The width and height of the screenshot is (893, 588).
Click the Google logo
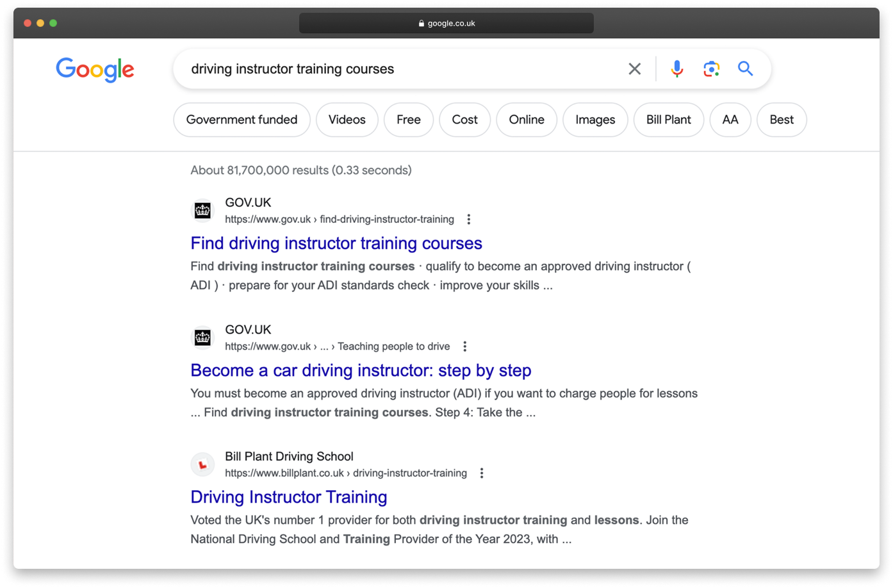(95, 69)
